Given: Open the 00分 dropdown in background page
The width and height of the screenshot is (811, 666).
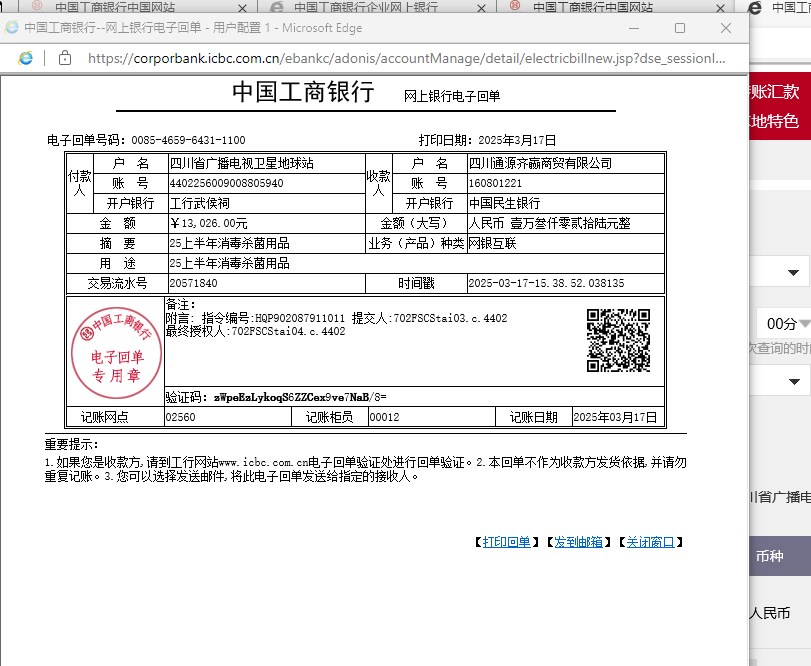Looking at the screenshot, I should (784, 324).
